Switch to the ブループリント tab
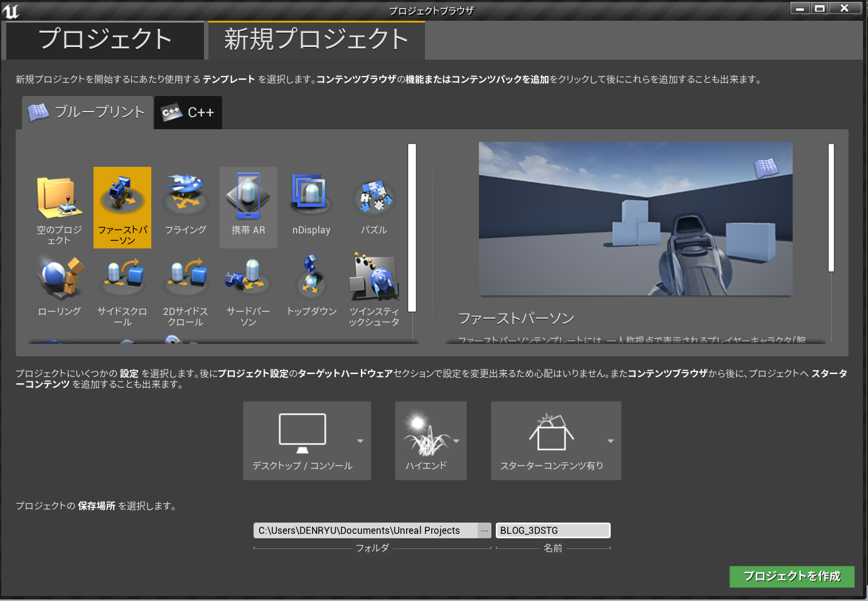 [88, 112]
